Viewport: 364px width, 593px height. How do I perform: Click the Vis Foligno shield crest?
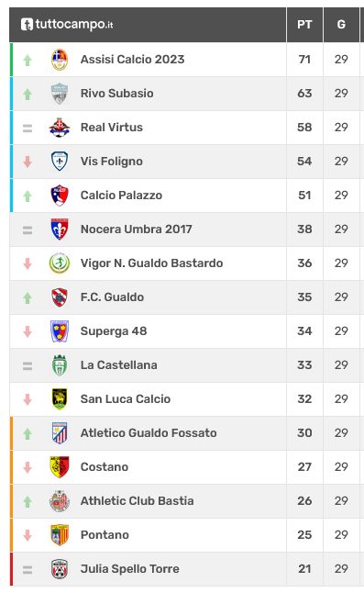[x=60, y=162]
